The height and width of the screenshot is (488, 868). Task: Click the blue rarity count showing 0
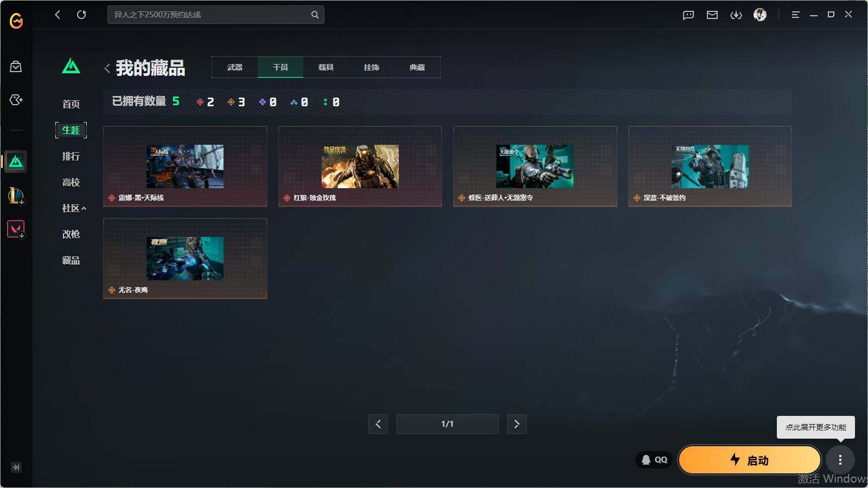299,102
